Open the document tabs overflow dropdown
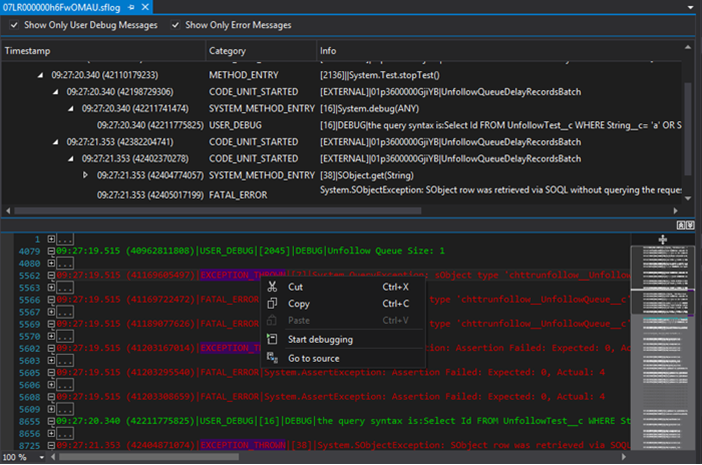The image size is (702, 465). 690,8
